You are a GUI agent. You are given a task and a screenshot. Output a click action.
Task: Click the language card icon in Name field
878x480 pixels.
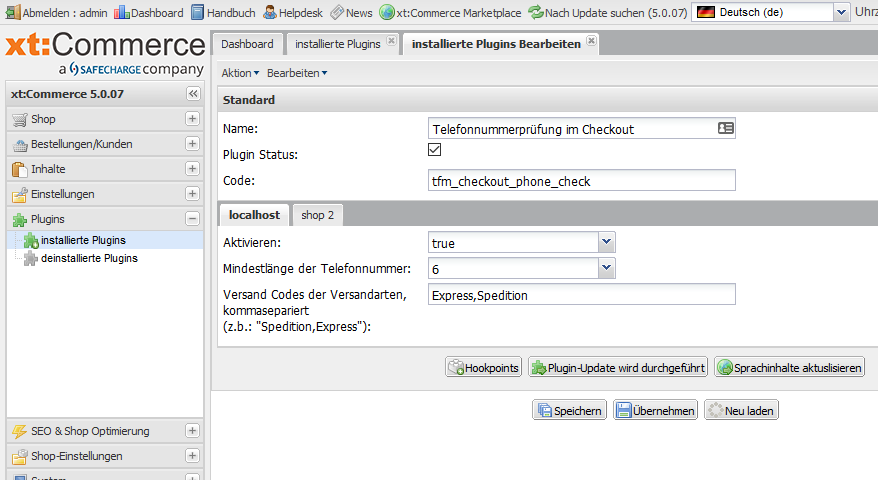pyautogui.click(x=725, y=129)
